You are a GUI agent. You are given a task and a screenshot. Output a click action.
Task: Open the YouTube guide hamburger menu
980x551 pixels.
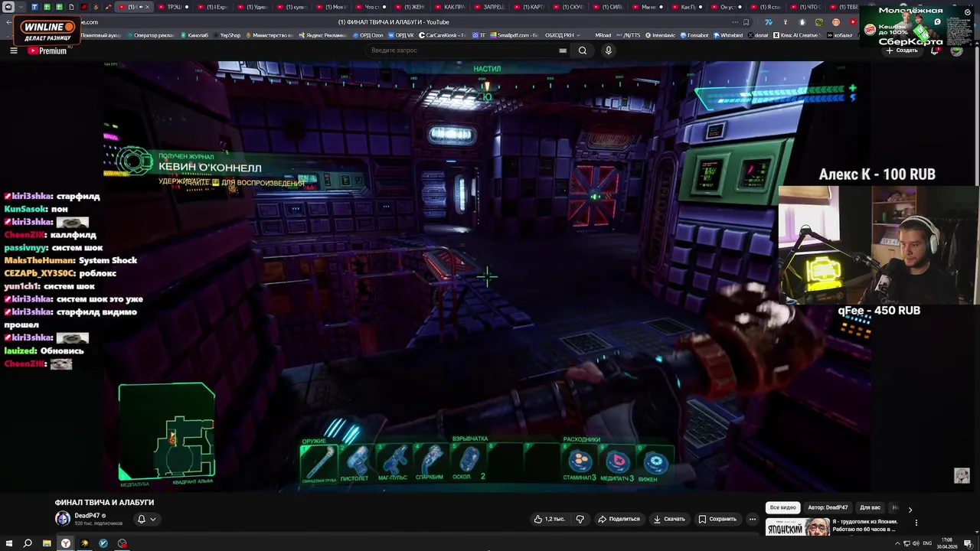(13, 51)
